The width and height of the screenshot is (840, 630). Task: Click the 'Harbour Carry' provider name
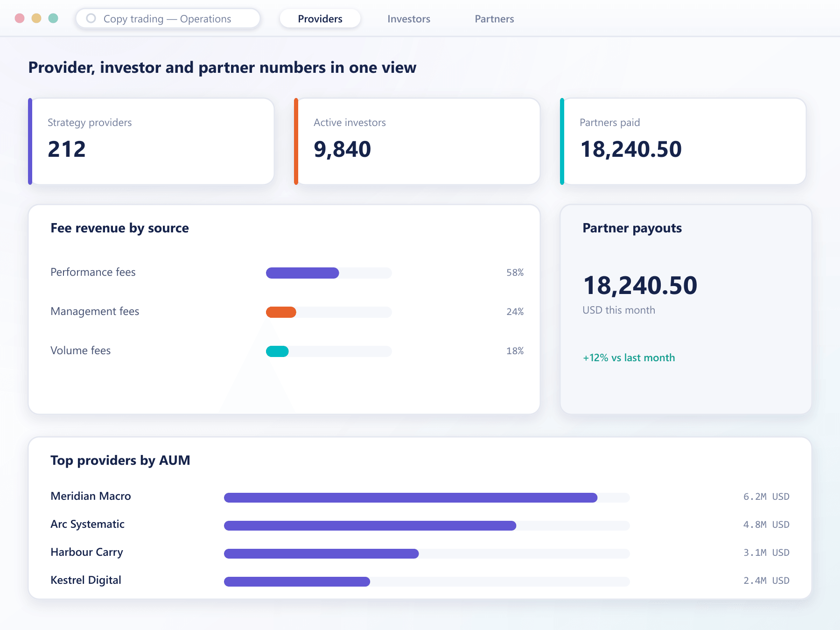(x=87, y=552)
